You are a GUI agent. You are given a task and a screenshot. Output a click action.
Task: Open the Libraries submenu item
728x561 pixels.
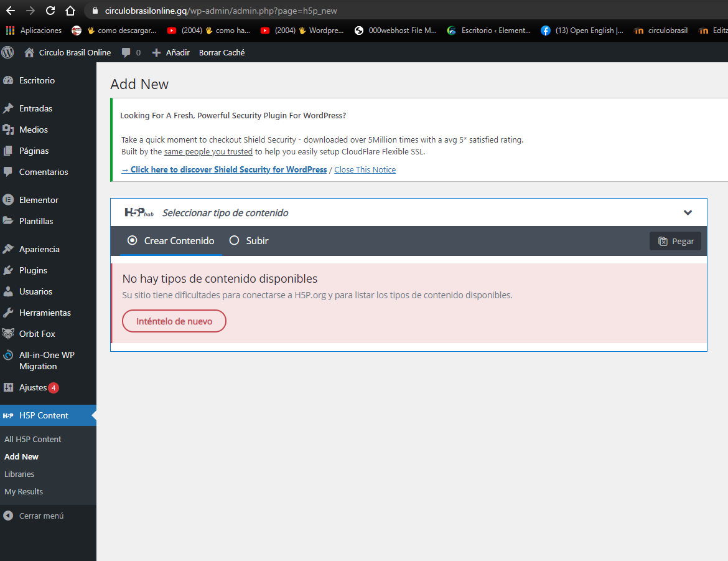[19, 474]
